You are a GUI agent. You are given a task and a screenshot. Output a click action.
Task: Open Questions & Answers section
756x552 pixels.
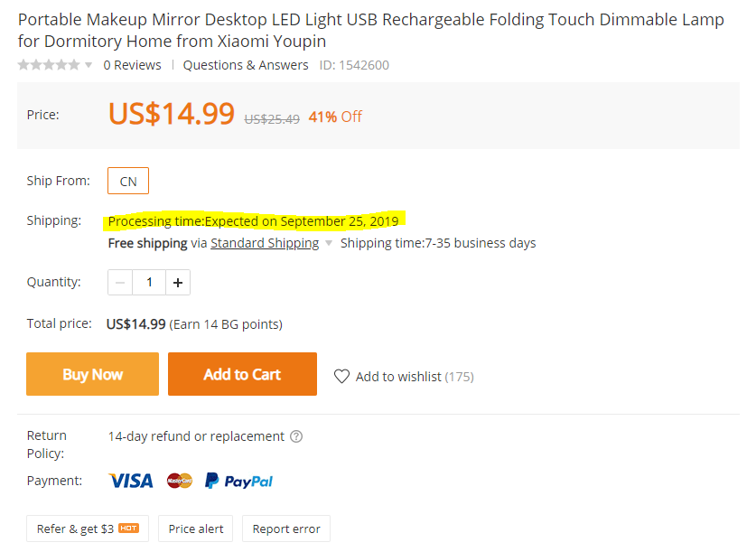point(246,65)
